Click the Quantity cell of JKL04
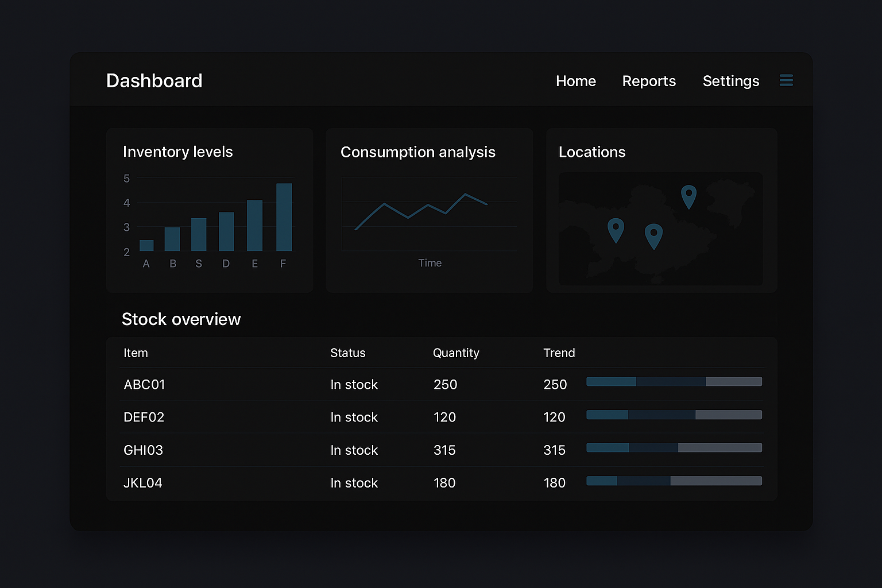This screenshot has height=588, width=882. (x=444, y=483)
